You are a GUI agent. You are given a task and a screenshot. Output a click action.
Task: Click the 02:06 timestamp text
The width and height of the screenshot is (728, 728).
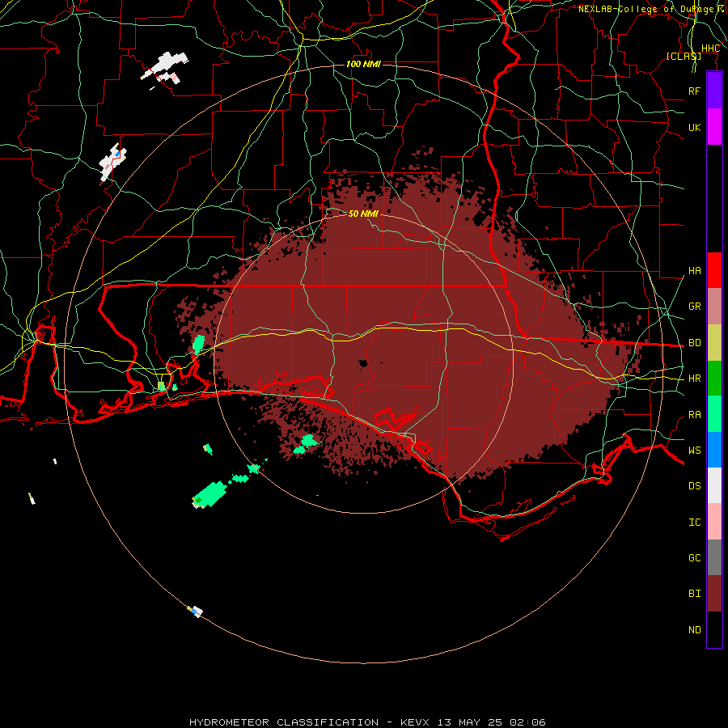(x=527, y=722)
